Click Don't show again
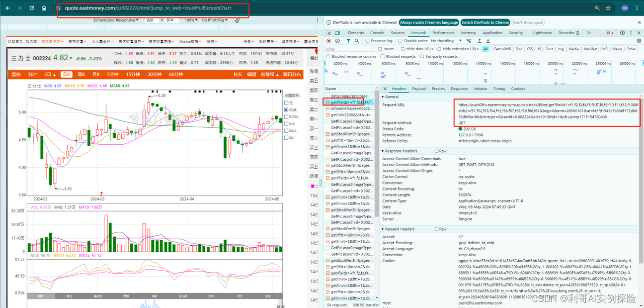The width and height of the screenshot is (644, 308). tap(528, 22)
